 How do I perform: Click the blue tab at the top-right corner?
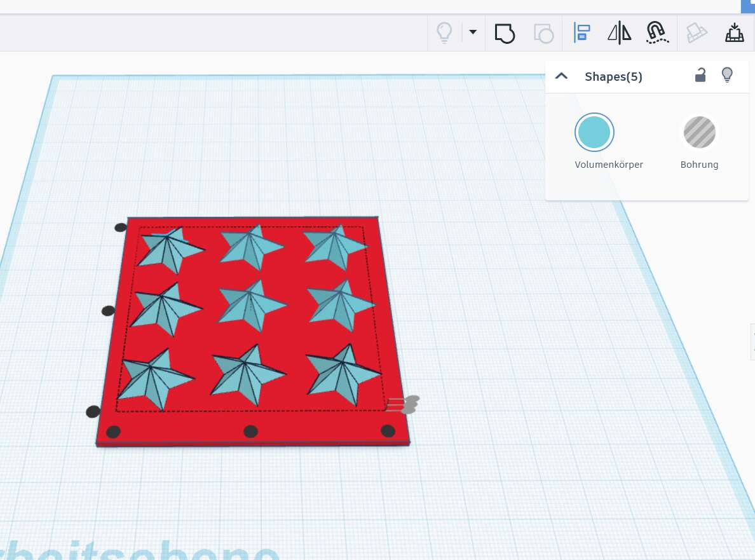[747, 6]
